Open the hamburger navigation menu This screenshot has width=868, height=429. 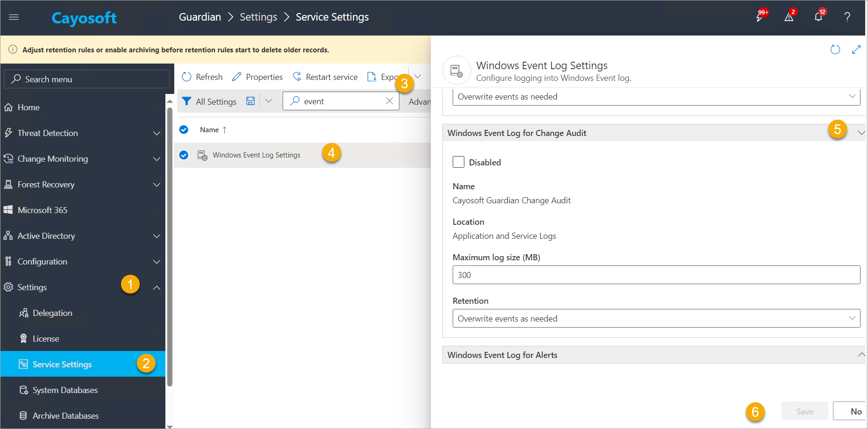[x=14, y=17]
